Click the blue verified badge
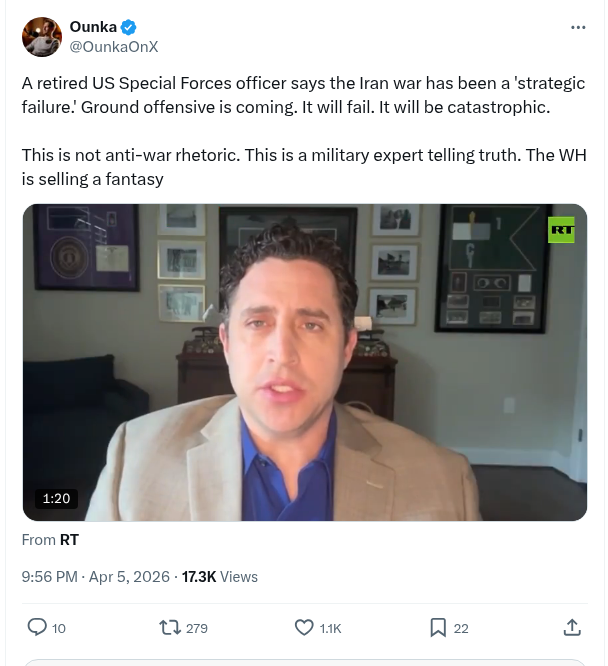 coord(128,27)
